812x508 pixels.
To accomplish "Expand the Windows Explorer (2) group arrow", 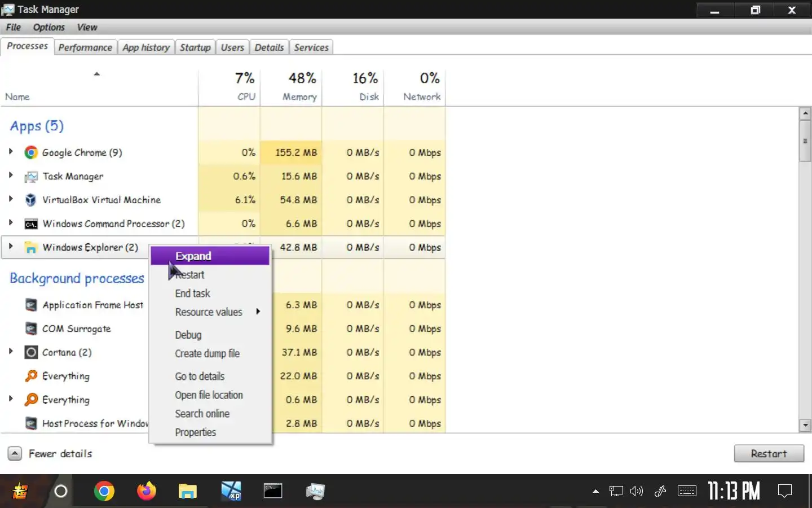I will coord(11,246).
